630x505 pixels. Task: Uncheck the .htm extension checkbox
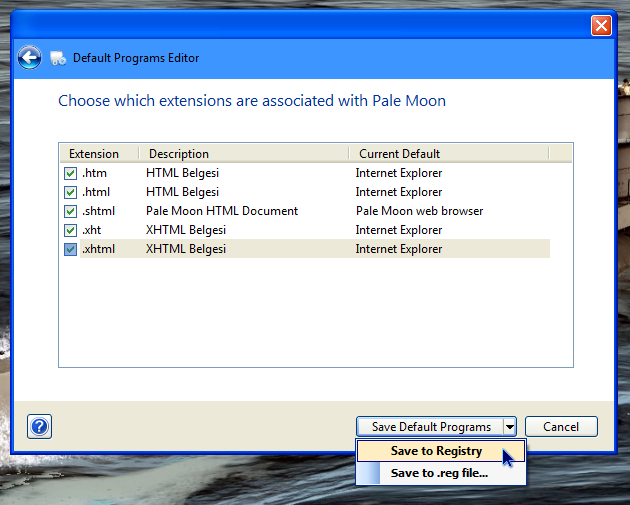[x=70, y=173]
